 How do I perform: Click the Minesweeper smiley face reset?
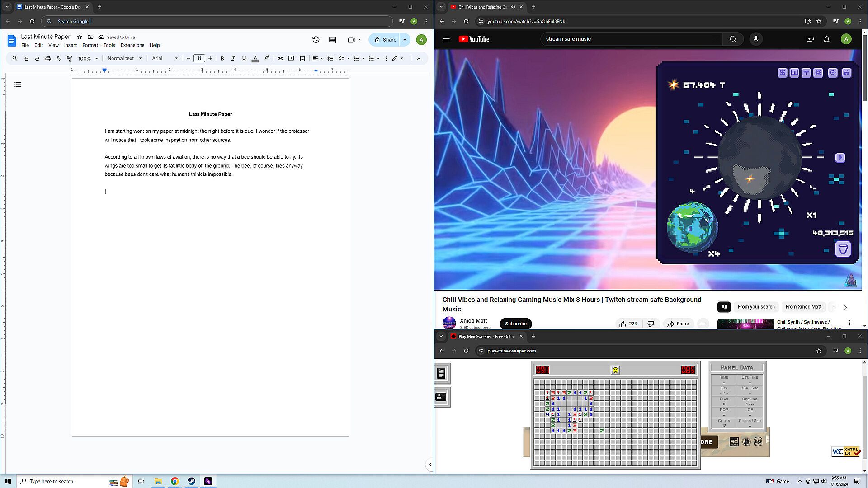[x=615, y=370]
